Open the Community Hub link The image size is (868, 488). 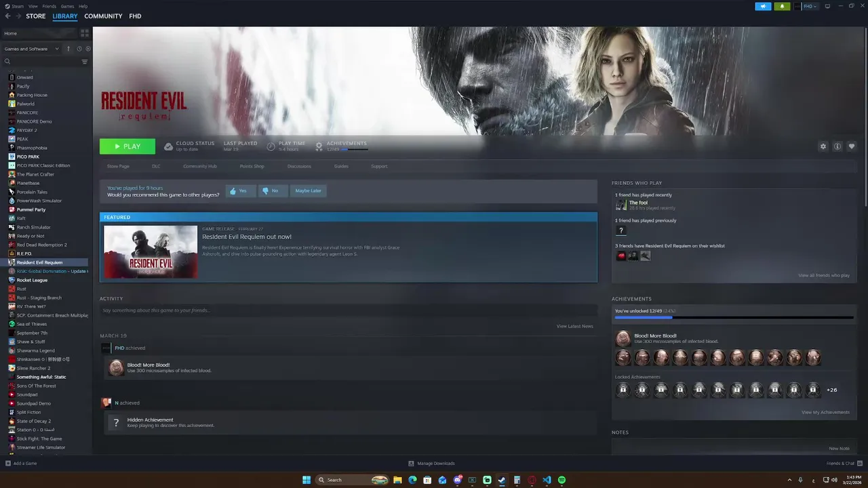coord(200,166)
